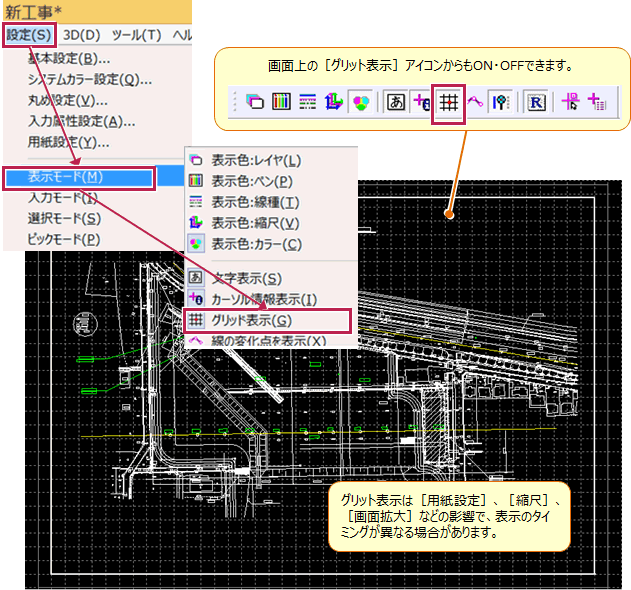
Task: Click the layer display color toolbar icon
Action: point(255,103)
